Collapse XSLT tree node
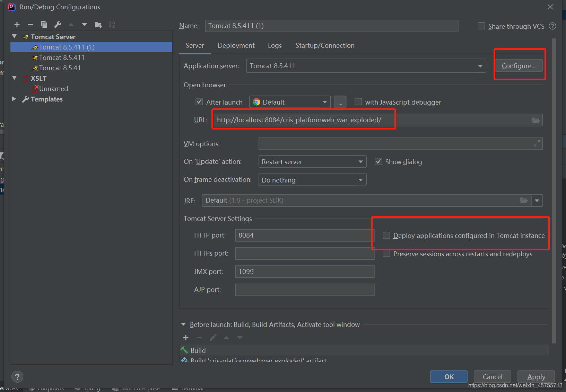Image resolution: width=566 pixels, height=392 pixels. coord(15,78)
